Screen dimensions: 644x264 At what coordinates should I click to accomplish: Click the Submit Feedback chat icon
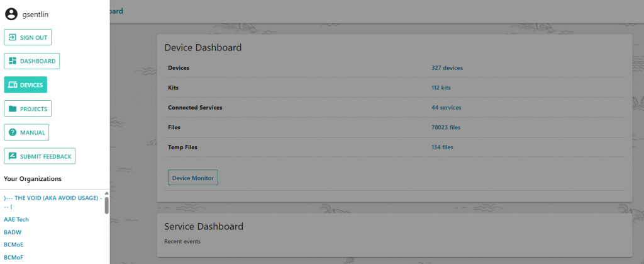click(x=12, y=156)
